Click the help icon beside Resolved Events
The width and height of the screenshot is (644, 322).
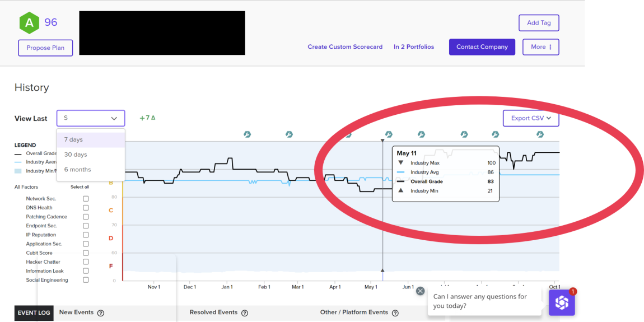point(245,313)
